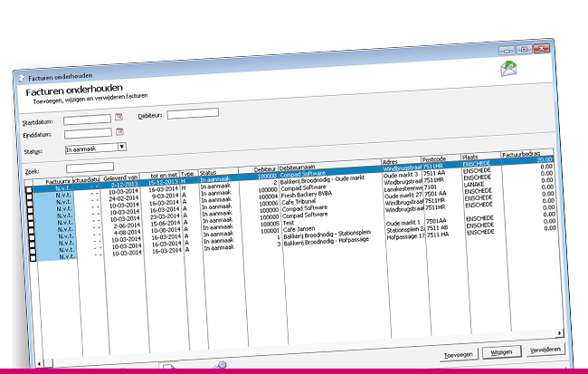The width and height of the screenshot is (588, 374).
Task: Sort by the Factuurbedrag column header
Action: pos(526,154)
